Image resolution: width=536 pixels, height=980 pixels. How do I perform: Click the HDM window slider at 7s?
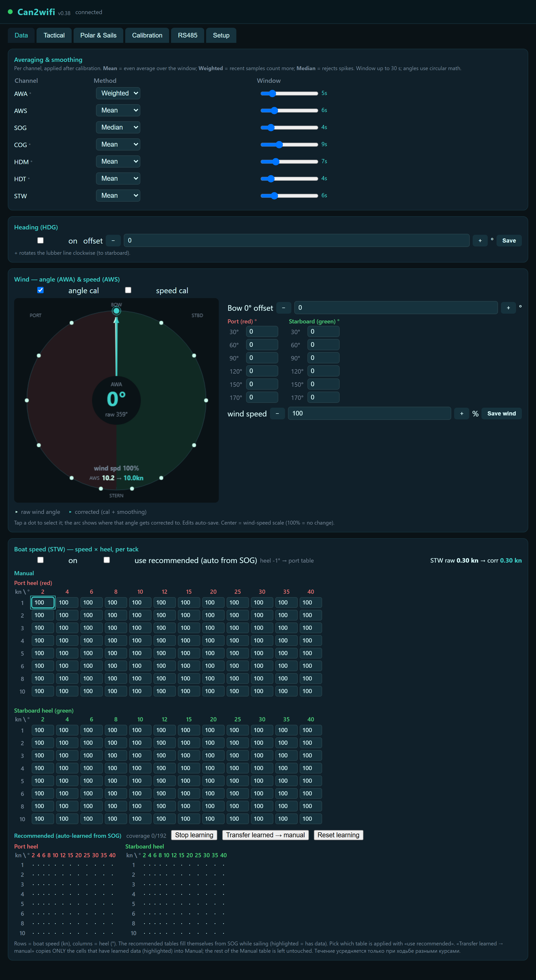coord(289,161)
